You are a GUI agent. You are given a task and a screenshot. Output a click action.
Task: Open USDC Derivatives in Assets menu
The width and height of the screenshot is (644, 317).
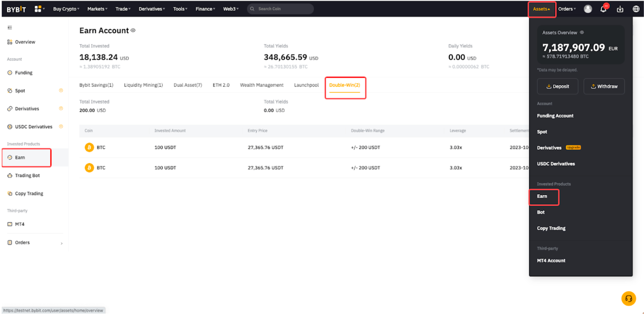coord(556,164)
